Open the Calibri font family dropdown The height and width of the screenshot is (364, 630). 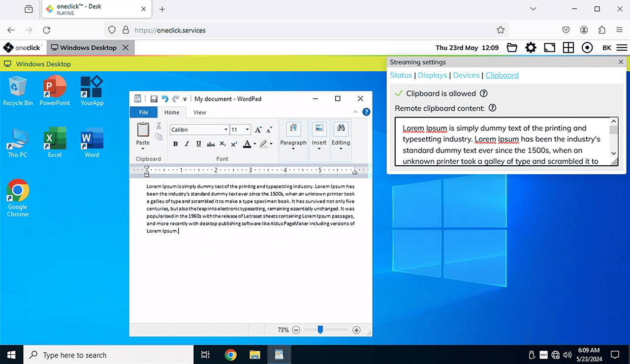[x=226, y=130]
